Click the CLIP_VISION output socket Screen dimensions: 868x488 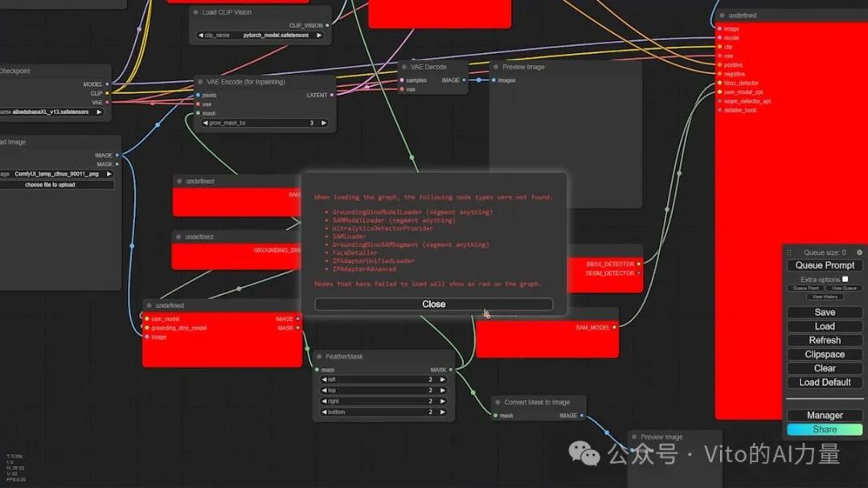point(327,26)
